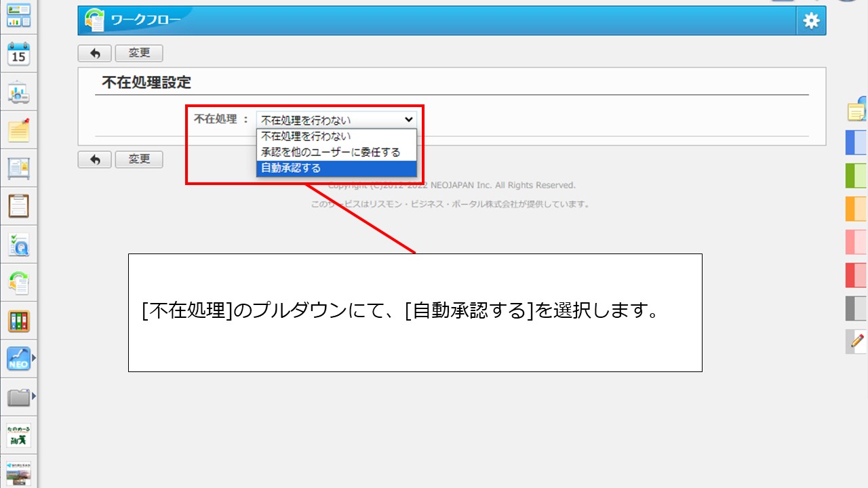
Task: Select the gray sticky color tab
Action: [856, 308]
